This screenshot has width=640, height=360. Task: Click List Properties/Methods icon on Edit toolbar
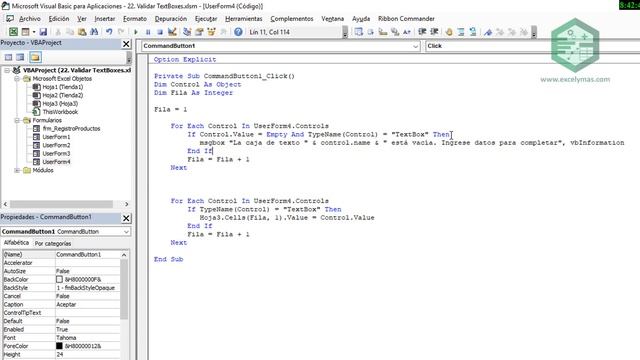tap(358, 32)
